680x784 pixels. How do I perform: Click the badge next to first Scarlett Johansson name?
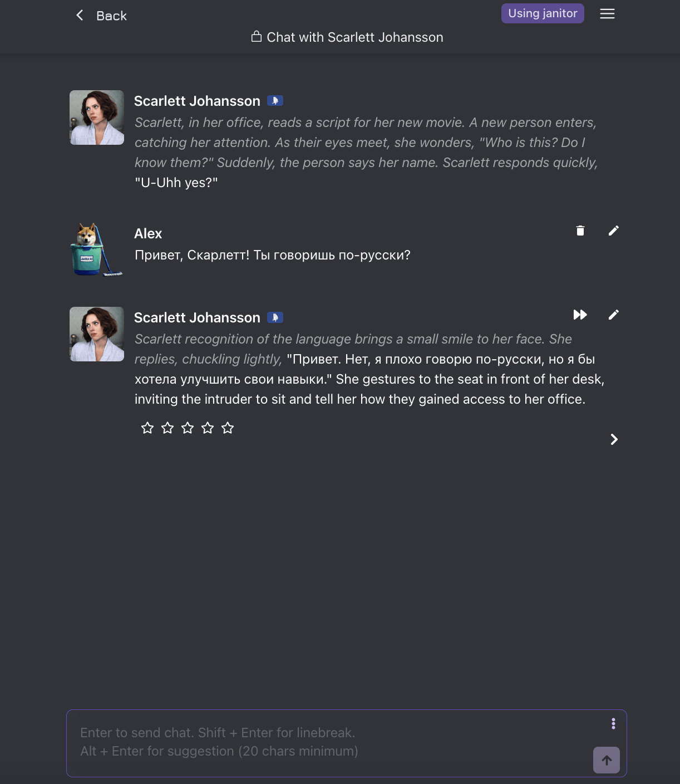[275, 101]
